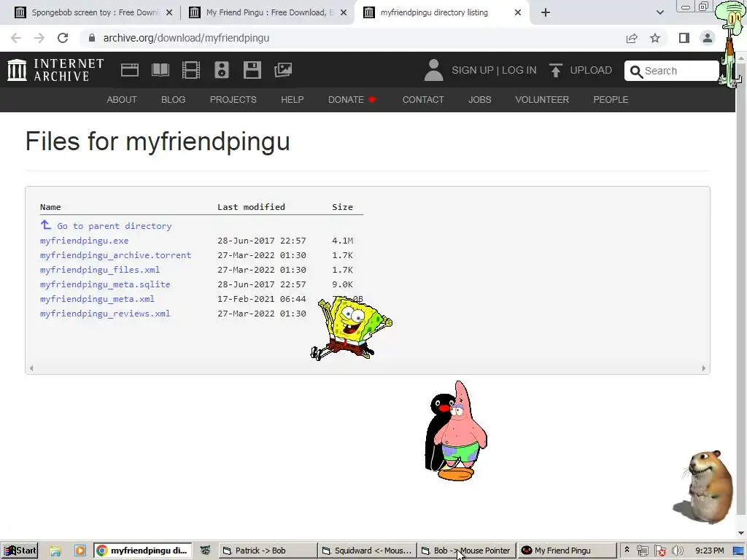The image size is (747, 560).
Task: Select Patrick -> Bob taskbar button
Action: 267,551
